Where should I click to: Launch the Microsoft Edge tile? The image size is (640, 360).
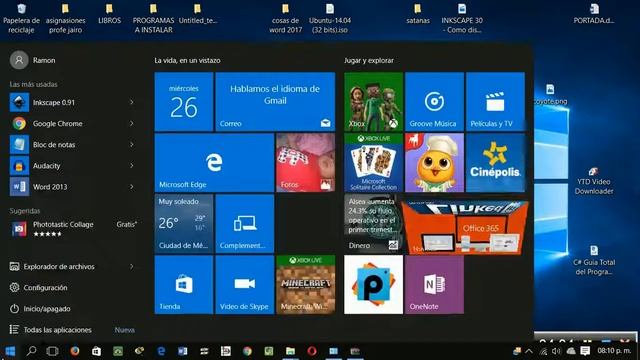point(214,162)
